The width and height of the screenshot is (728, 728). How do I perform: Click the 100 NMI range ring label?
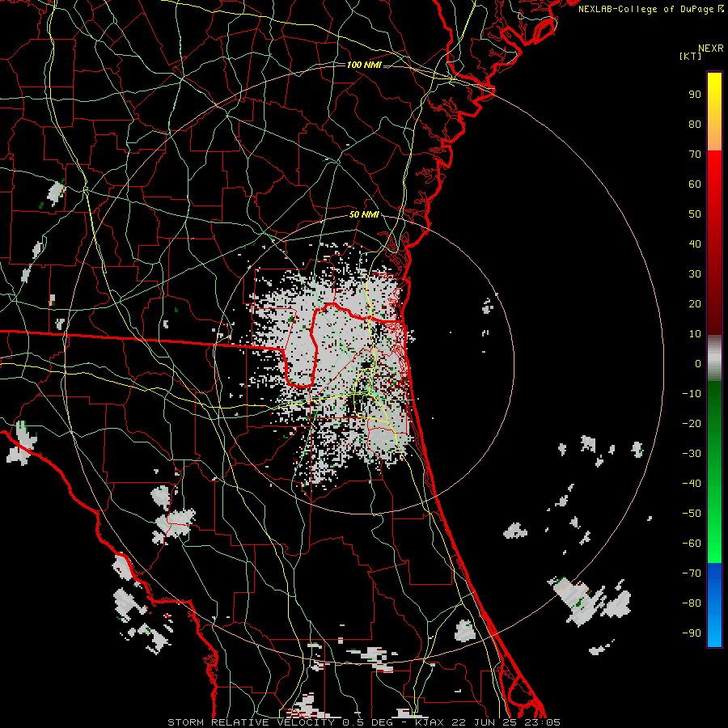point(364,65)
